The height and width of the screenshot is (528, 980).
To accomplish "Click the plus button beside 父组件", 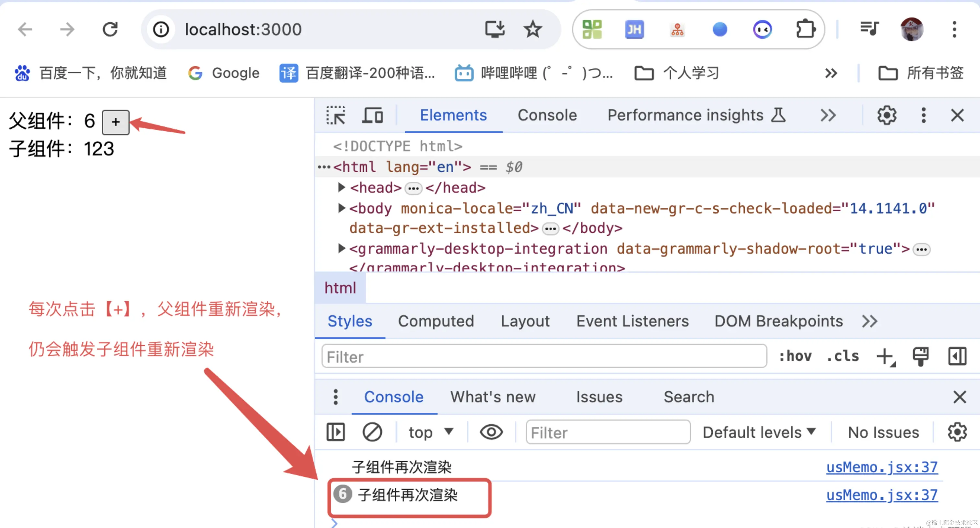I will tap(116, 122).
